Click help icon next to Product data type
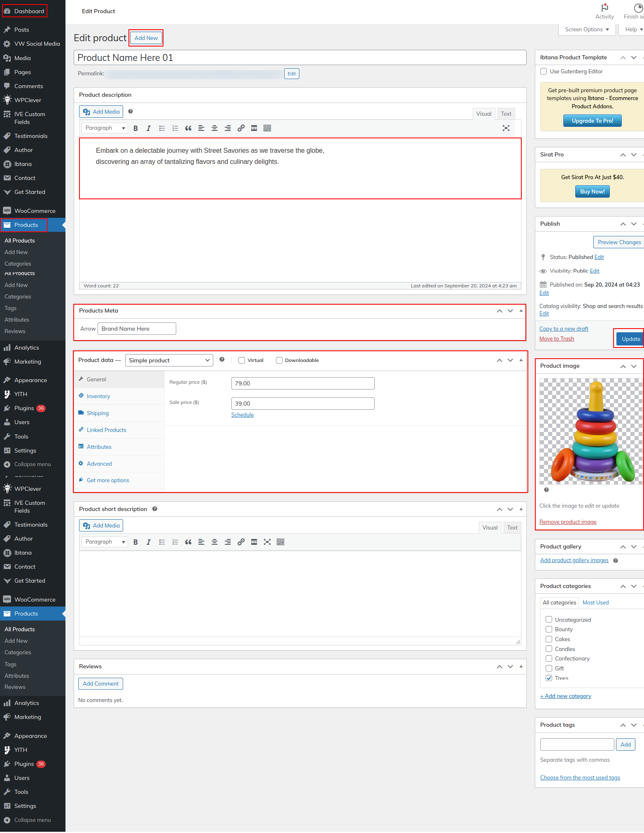This screenshot has width=644, height=833. (x=222, y=359)
